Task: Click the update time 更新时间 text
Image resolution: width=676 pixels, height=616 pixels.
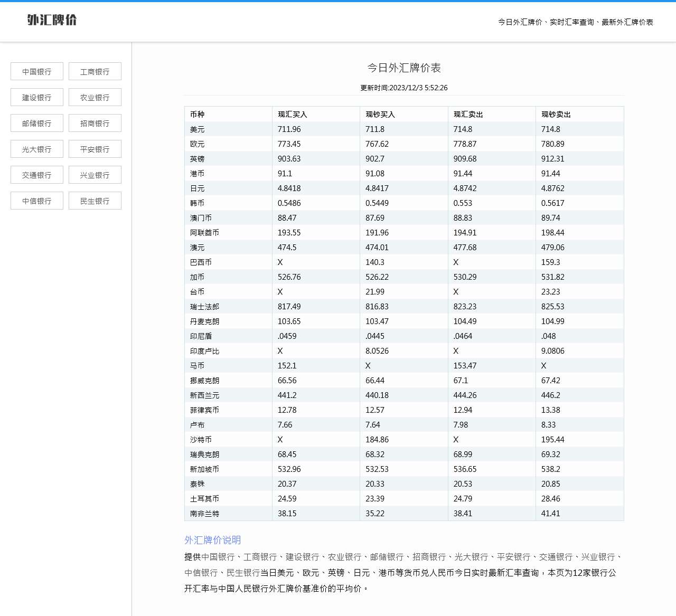Action: coord(403,88)
